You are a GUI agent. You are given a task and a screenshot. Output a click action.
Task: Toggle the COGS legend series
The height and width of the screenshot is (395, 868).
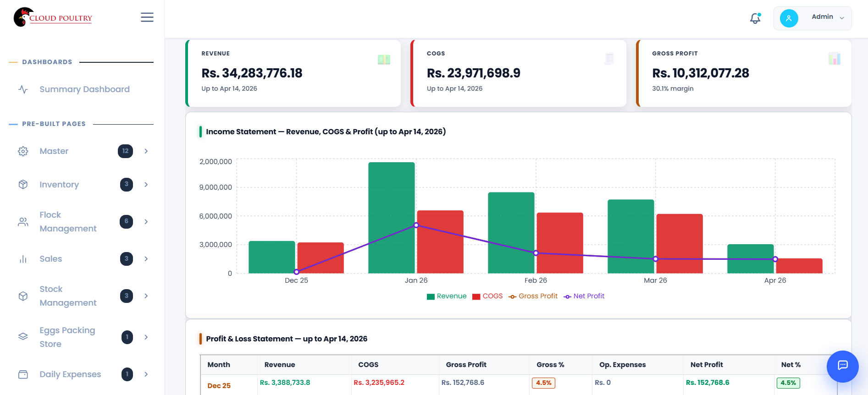coord(487,296)
